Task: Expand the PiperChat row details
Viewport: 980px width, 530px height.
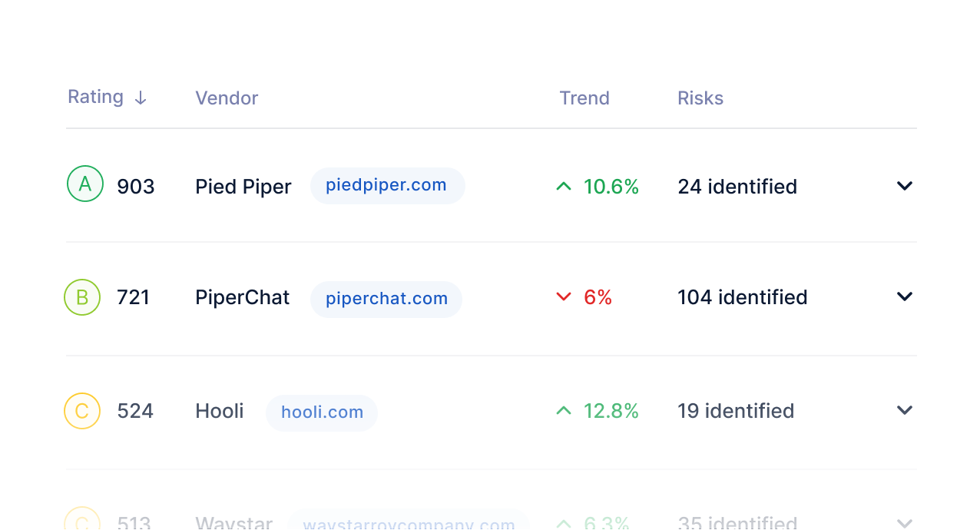Action: pyautogui.click(x=905, y=296)
